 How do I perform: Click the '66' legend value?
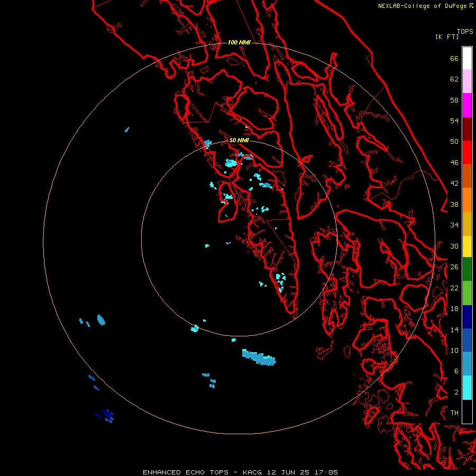click(454, 58)
